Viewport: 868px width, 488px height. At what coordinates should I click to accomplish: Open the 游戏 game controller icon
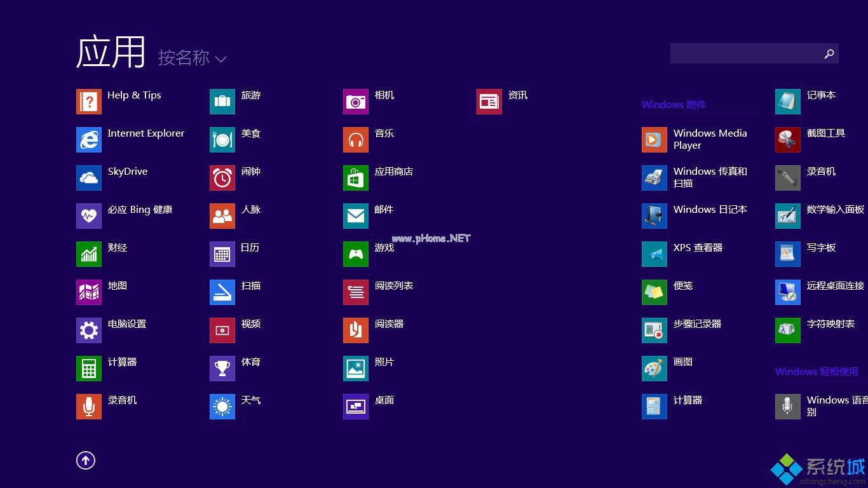356,254
